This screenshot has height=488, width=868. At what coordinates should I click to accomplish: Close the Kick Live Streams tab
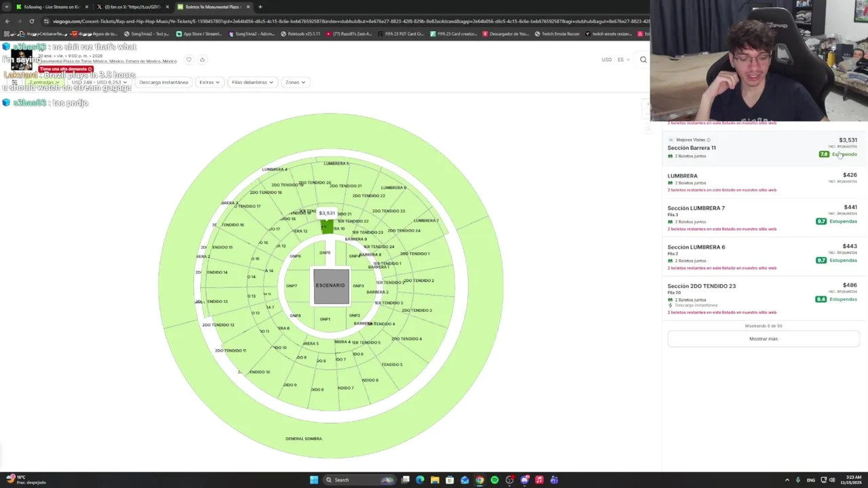[86, 7]
